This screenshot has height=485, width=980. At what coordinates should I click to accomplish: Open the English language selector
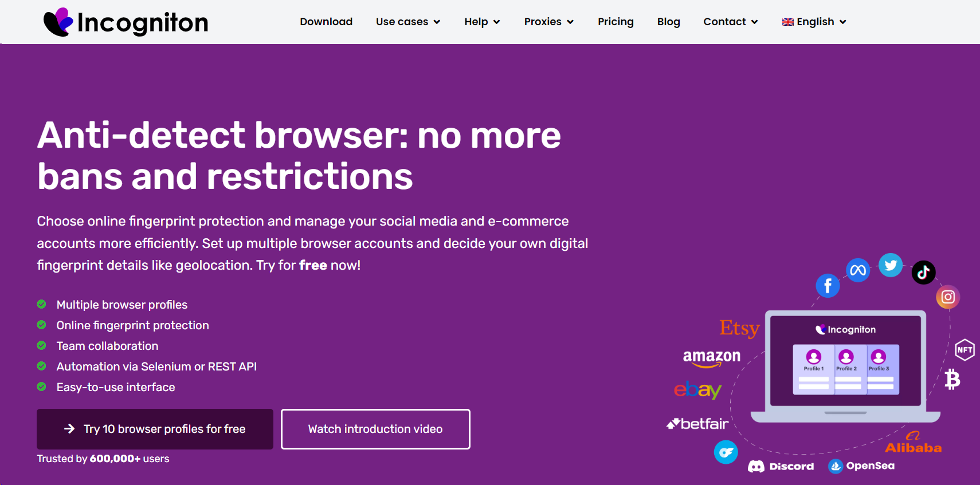[x=814, y=22]
